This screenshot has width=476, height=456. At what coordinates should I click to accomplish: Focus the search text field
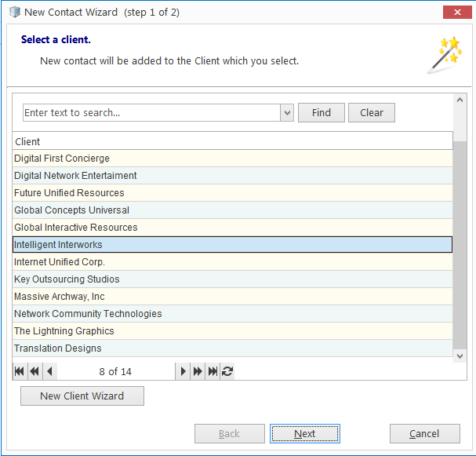point(151,113)
